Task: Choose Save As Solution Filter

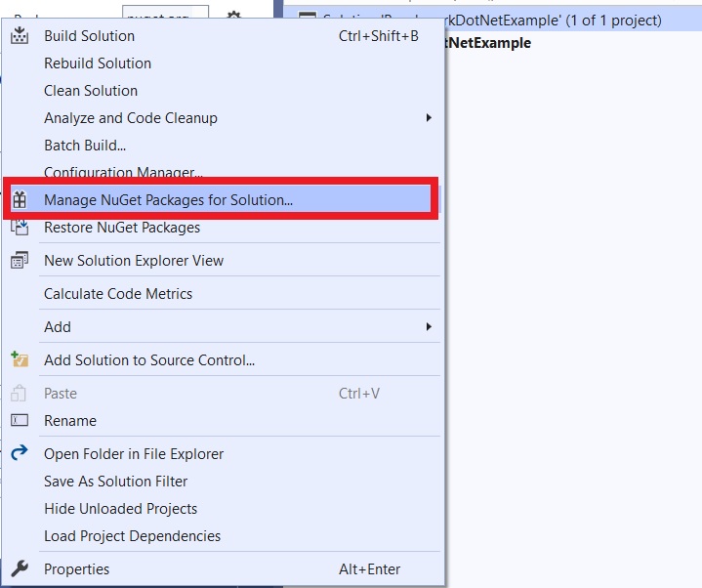Action: pyautogui.click(x=115, y=482)
